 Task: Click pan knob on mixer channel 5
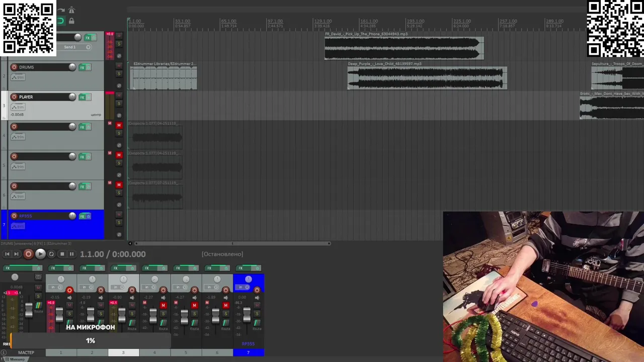[x=186, y=279]
